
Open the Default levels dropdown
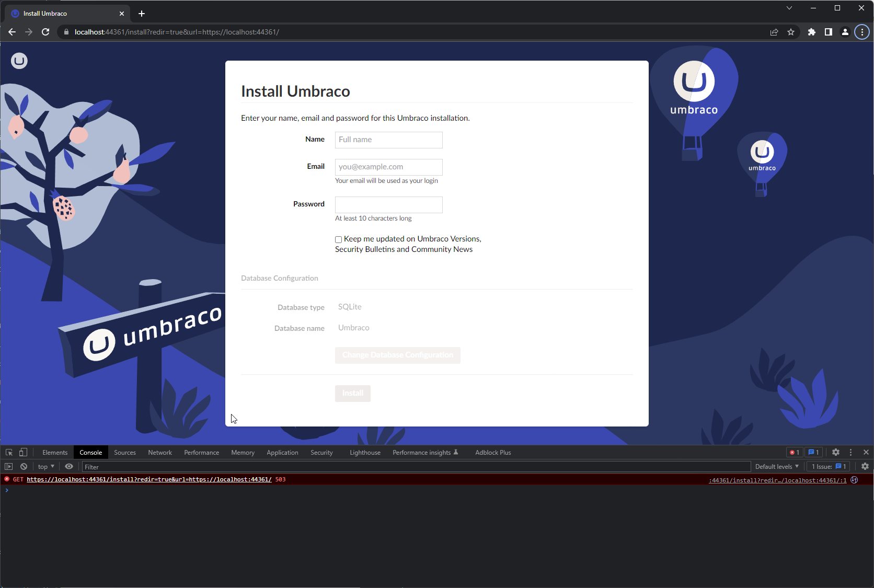(777, 467)
